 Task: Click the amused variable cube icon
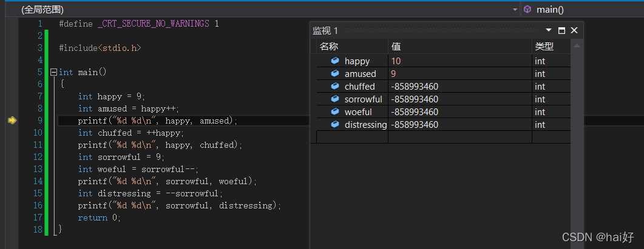(335, 74)
